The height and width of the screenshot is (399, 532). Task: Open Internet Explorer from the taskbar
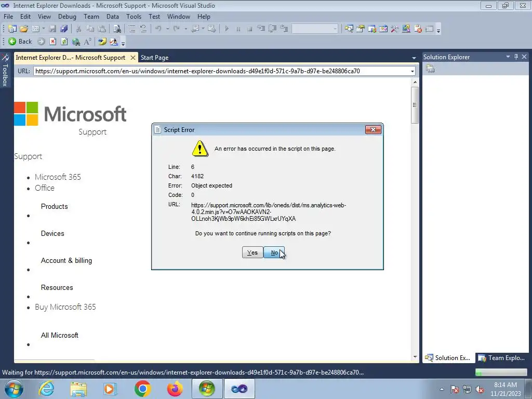(46, 389)
